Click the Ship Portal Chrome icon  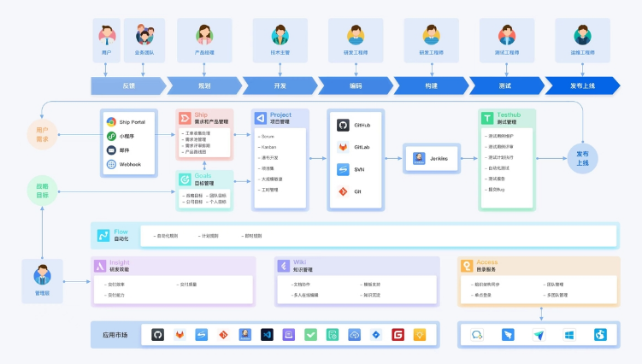[x=111, y=122]
